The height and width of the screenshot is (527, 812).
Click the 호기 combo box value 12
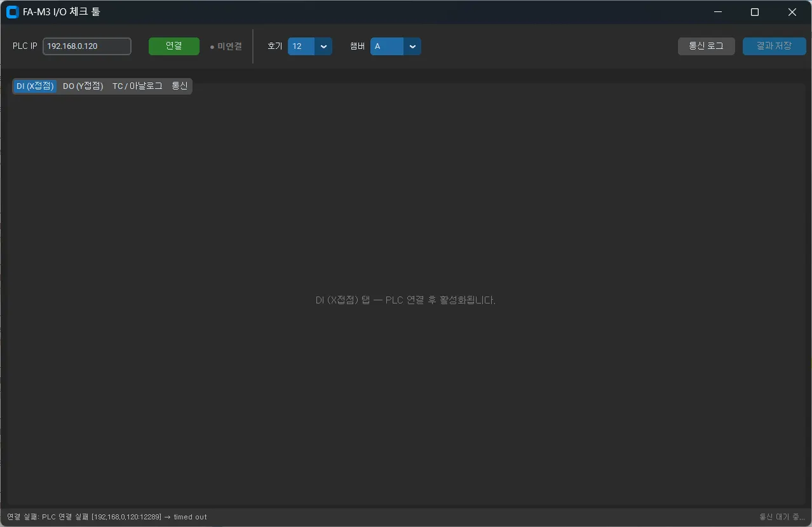tap(301, 46)
